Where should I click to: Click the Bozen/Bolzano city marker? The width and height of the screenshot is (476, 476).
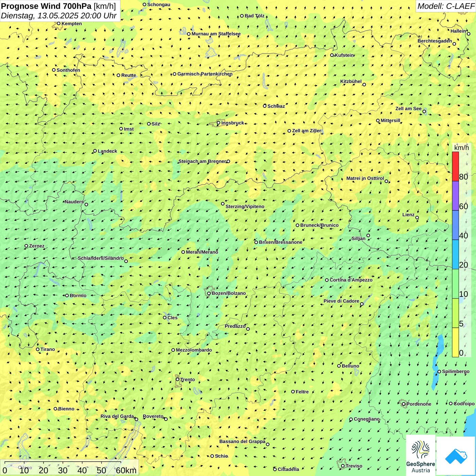(x=209, y=293)
